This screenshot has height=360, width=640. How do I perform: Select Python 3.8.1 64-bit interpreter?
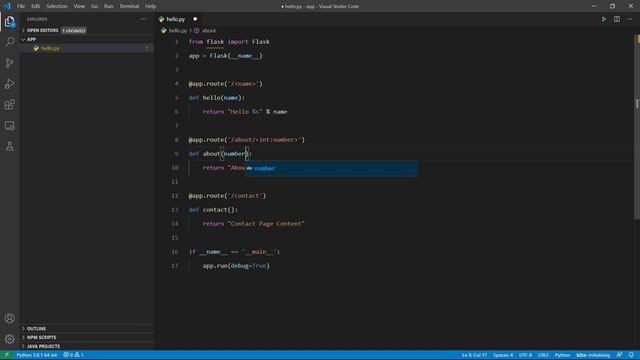[x=37, y=355]
